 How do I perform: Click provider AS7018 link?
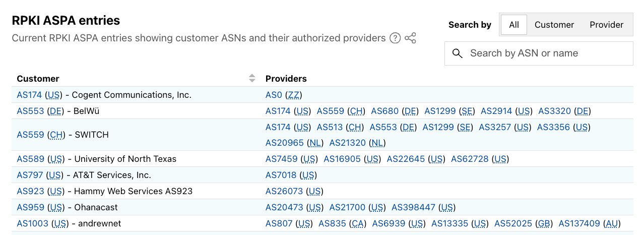click(281, 175)
